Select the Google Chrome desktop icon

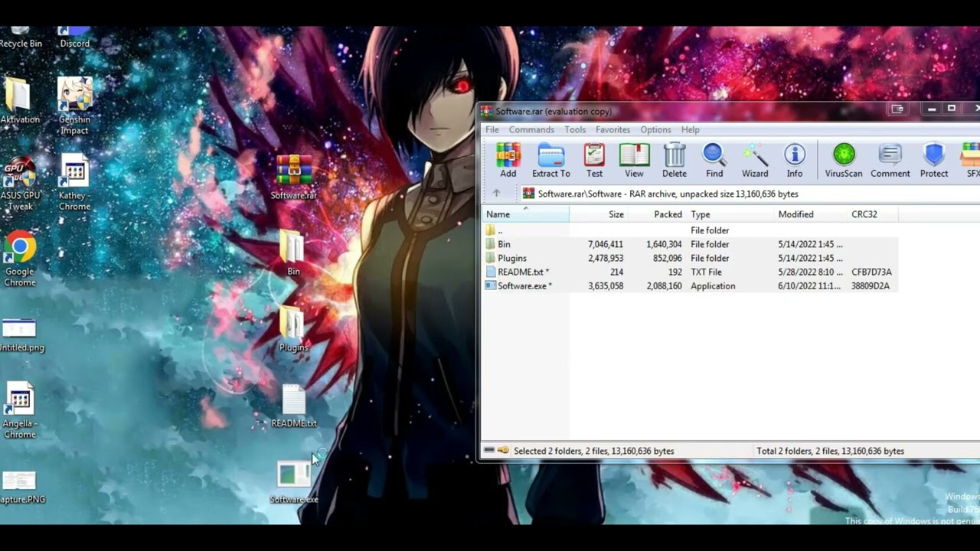(x=19, y=259)
